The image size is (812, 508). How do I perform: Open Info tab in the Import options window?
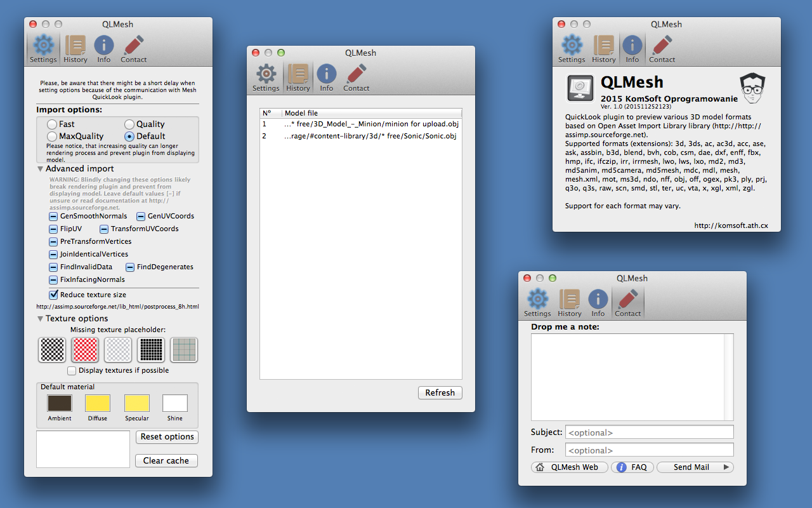tap(103, 50)
